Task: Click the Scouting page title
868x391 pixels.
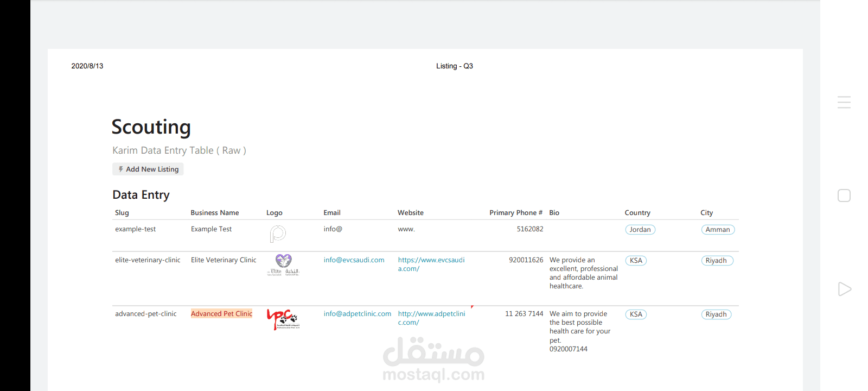Action: [151, 127]
